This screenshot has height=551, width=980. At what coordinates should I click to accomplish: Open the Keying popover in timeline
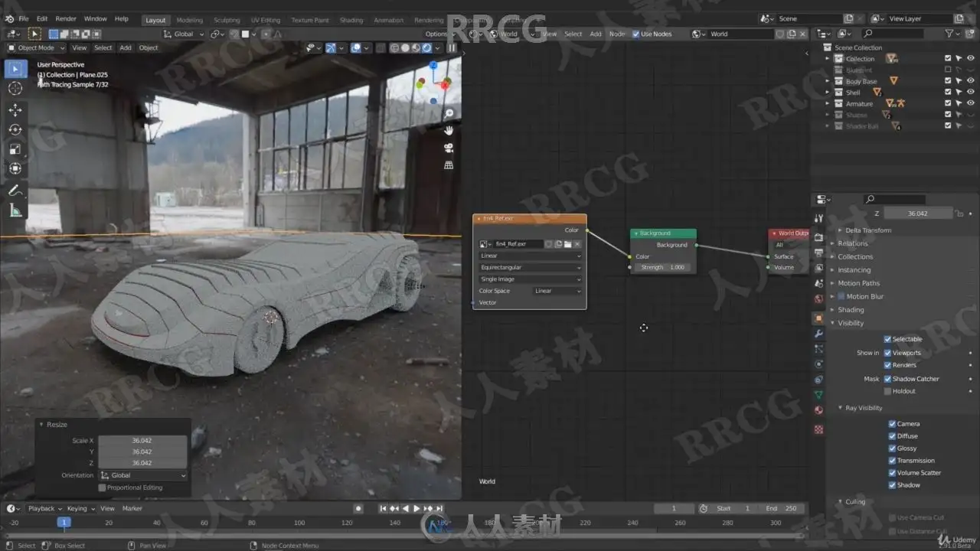tap(80, 508)
